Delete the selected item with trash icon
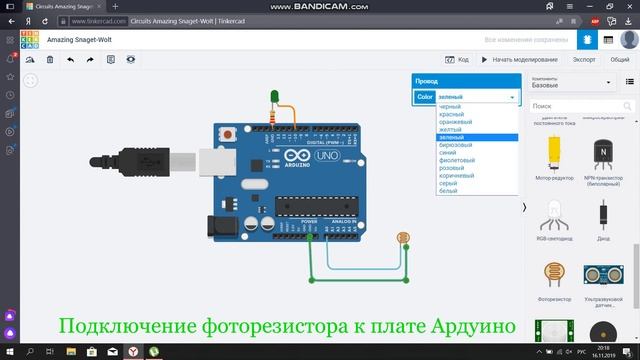 click(x=50, y=60)
